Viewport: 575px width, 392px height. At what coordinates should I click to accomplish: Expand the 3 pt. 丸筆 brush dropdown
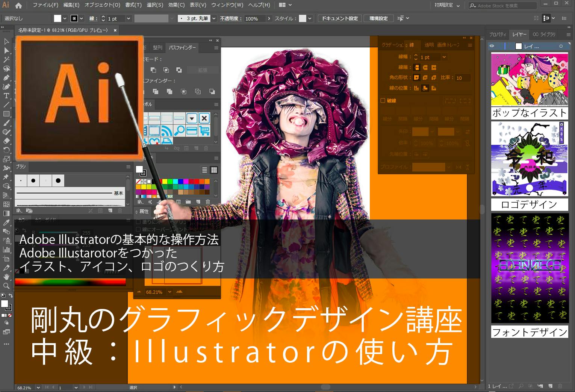(214, 18)
